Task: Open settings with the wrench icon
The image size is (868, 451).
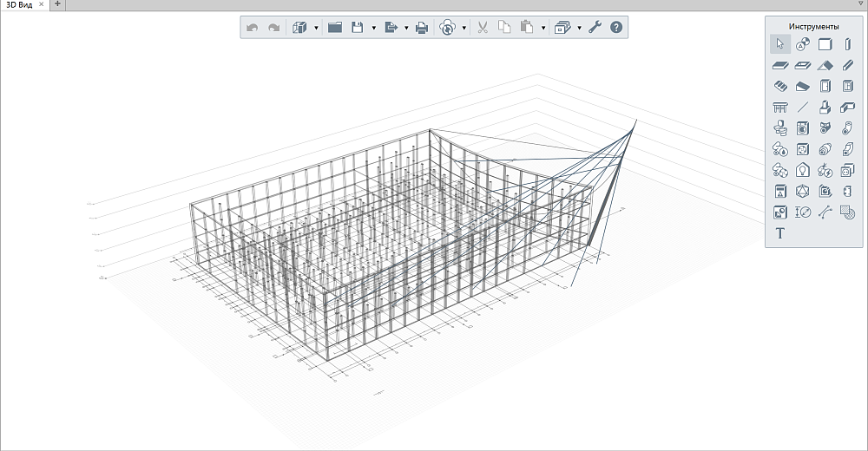Action: pos(595,28)
